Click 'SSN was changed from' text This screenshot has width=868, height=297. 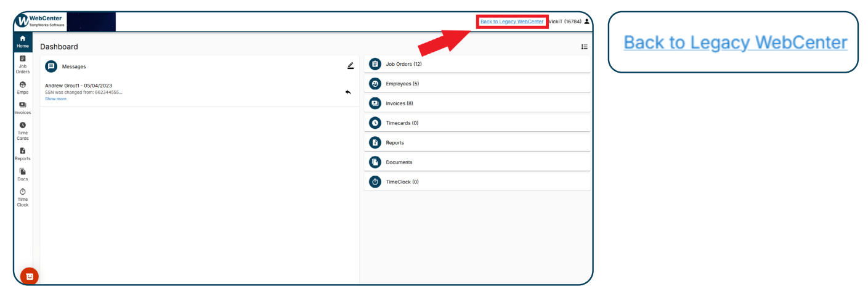[x=84, y=92]
